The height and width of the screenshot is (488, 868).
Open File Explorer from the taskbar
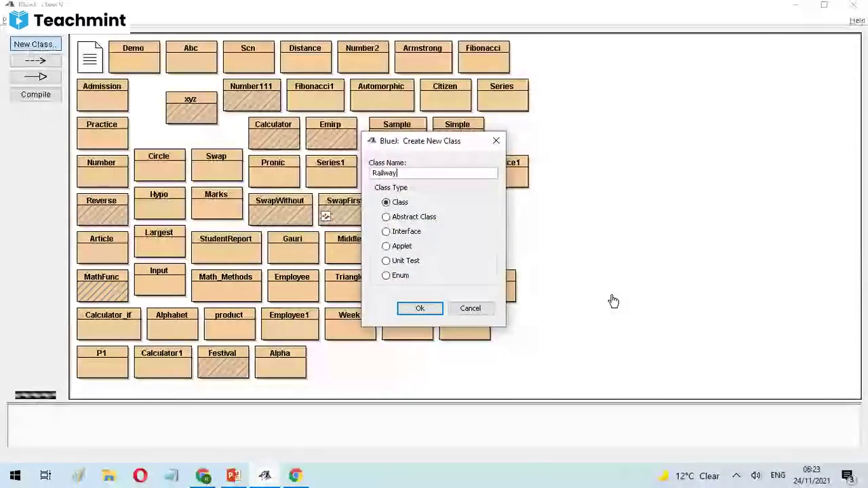108,475
